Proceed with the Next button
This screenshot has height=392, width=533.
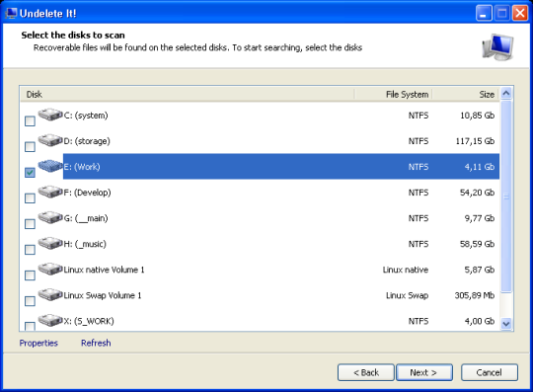pyautogui.click(x=424, y=372)
